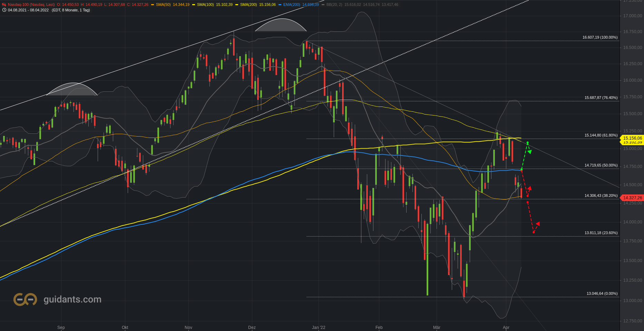Click the SMA(50) orange legend swatch

coord(153,5)
